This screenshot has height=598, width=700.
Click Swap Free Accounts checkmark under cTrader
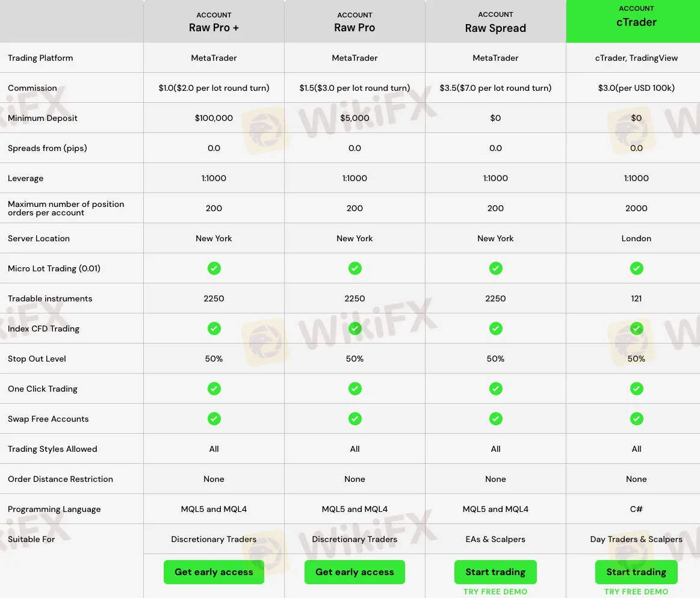(x=636, y=419)
